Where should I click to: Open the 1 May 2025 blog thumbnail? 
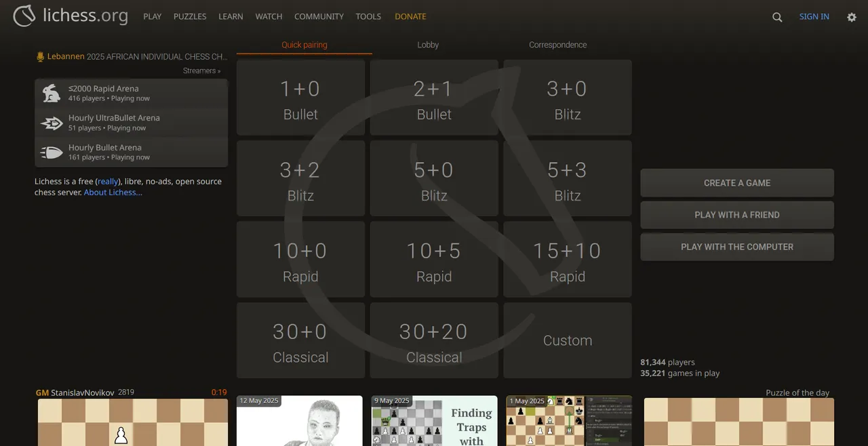tap(569, 421)
